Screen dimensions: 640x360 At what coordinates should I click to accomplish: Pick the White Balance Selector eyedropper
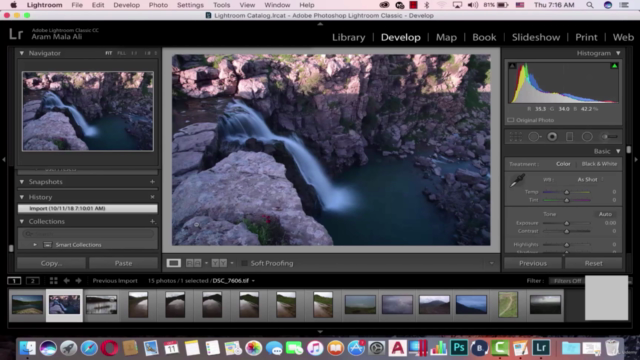517,180
